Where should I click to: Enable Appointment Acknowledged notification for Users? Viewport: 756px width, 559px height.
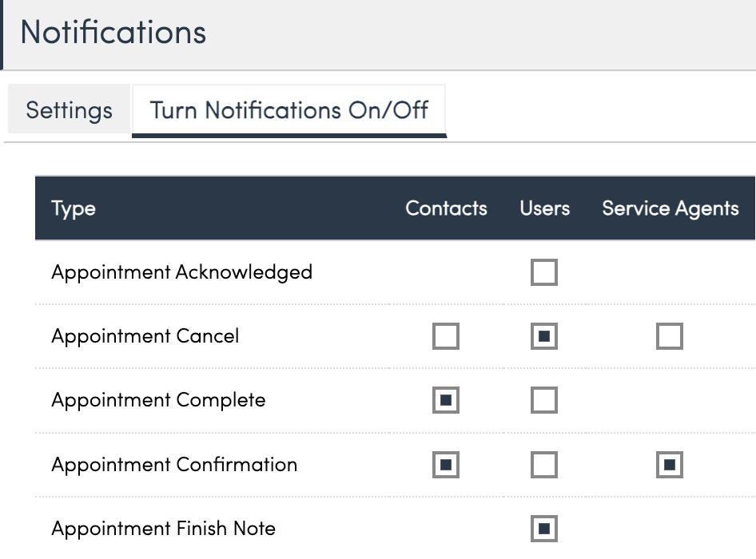[544, 272]
